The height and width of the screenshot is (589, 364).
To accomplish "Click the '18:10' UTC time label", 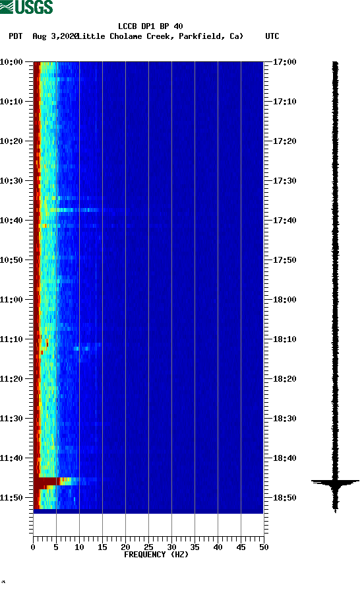I will click(285, 339).
